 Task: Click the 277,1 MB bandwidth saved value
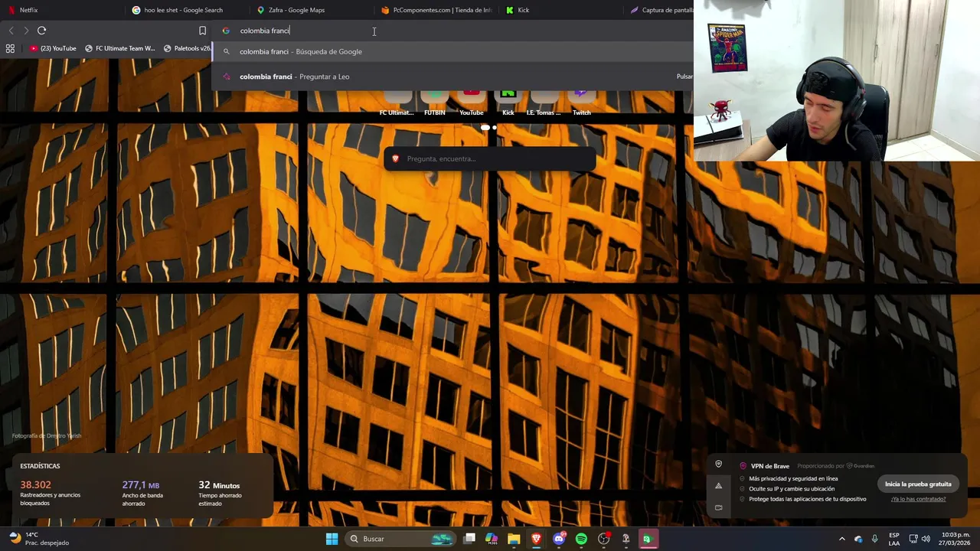click(141, 485)
